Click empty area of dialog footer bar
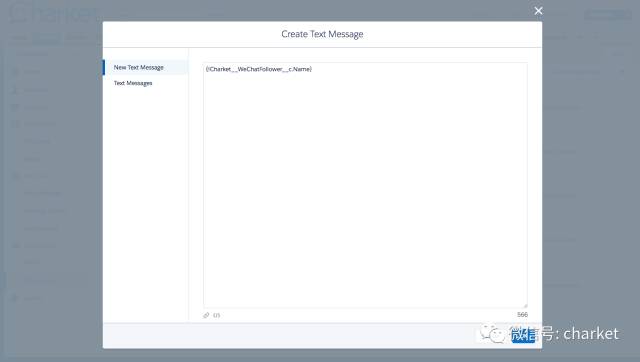The image size is (640, 362). 286,335
